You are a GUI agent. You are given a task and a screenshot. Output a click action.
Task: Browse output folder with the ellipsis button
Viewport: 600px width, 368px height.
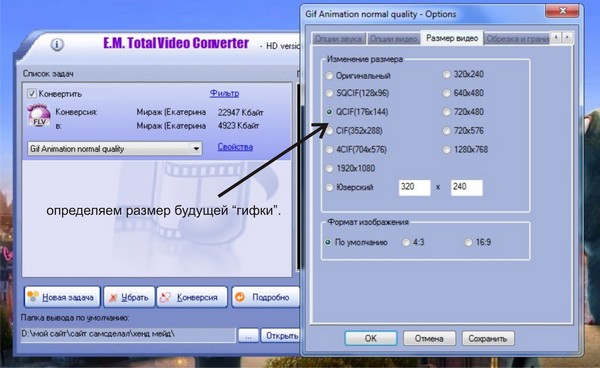pos(248,336)
